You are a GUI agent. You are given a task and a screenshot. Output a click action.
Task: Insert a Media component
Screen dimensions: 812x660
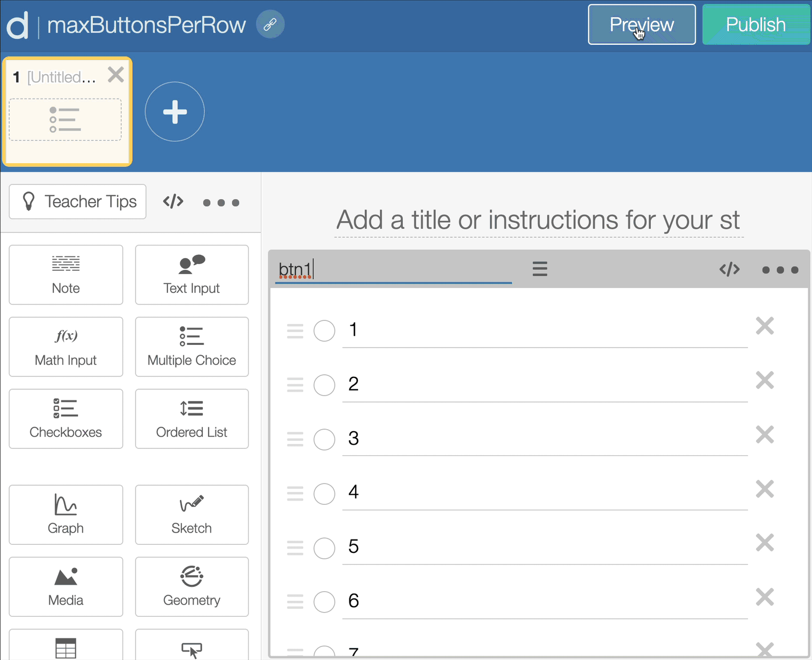(x=66, y=586)
